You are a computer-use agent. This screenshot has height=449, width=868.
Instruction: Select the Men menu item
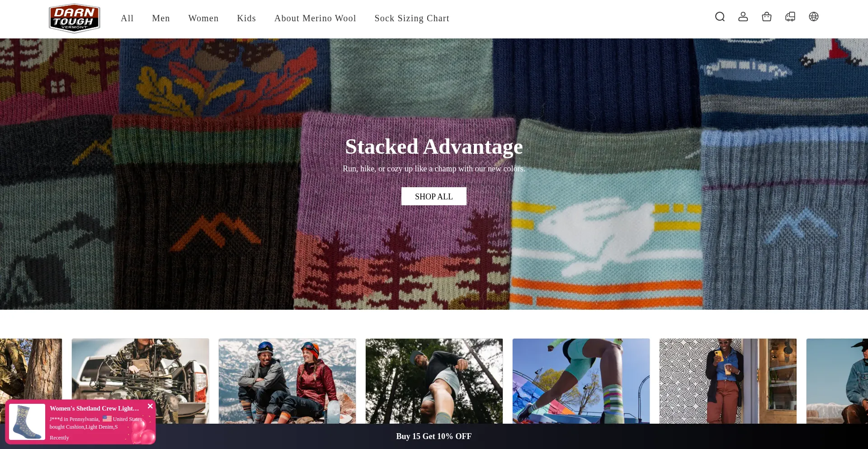161,19
